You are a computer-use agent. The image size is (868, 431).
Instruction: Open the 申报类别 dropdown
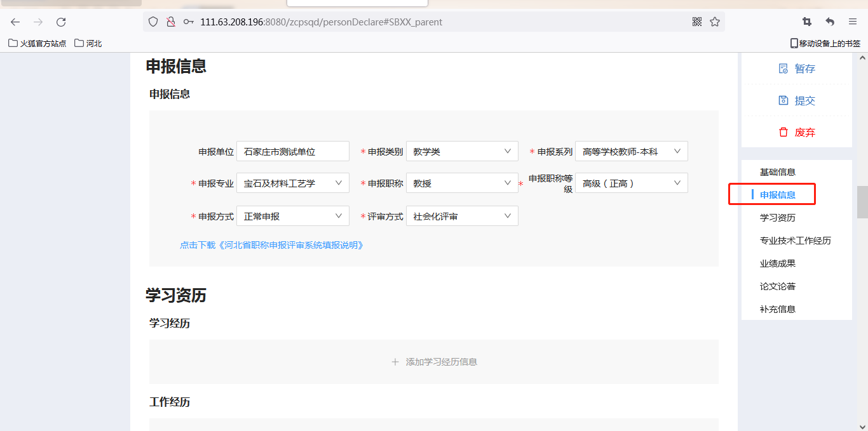pos(462,151)
